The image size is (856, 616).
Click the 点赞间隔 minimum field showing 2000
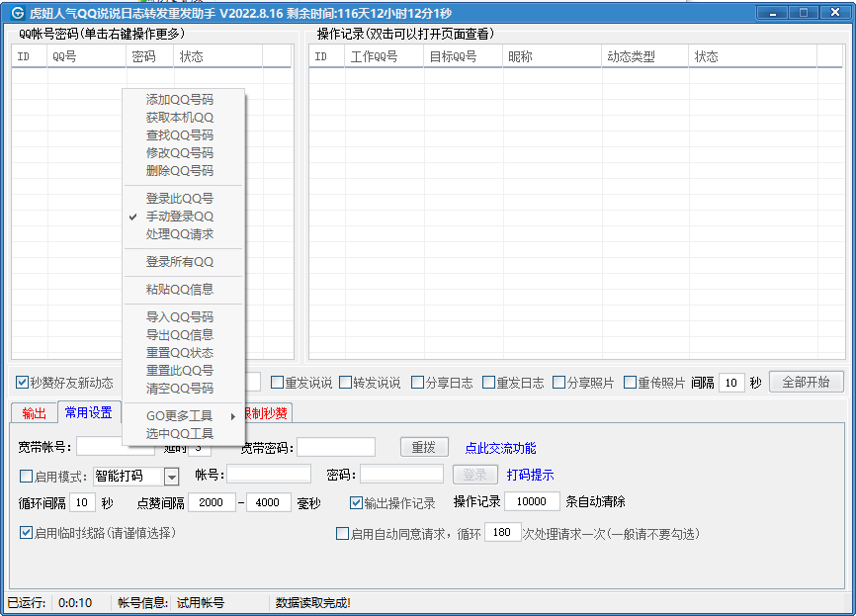[212, 502]
